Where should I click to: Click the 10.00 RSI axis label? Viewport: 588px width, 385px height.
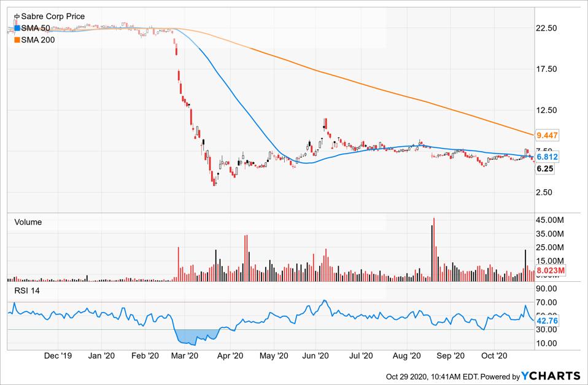tap(546, 343)
